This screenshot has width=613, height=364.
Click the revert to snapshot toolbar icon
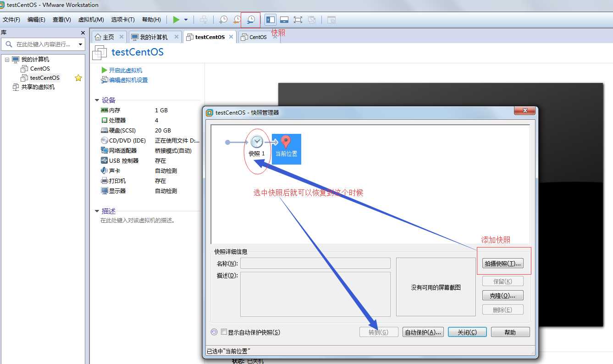[237, 20]
